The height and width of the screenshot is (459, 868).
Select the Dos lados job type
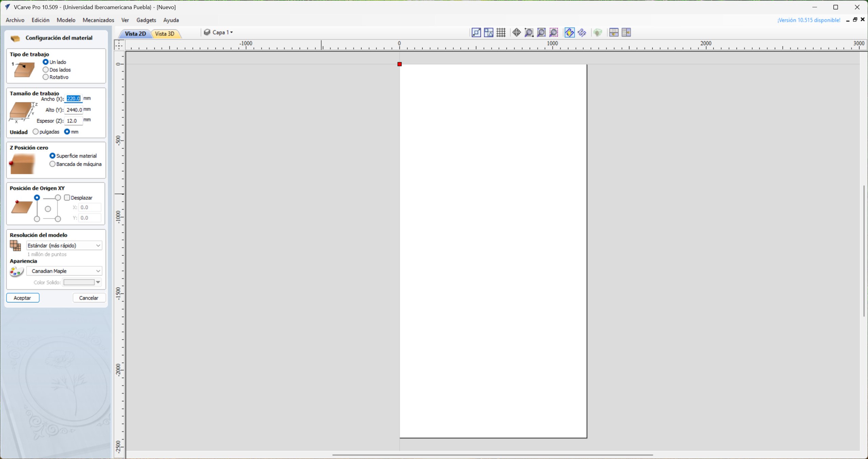46,69
